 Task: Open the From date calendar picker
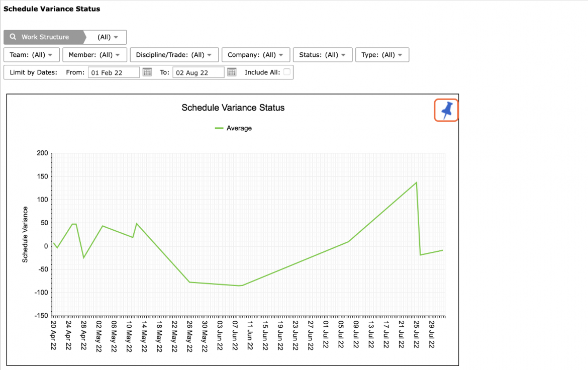[x=147, y=72]
